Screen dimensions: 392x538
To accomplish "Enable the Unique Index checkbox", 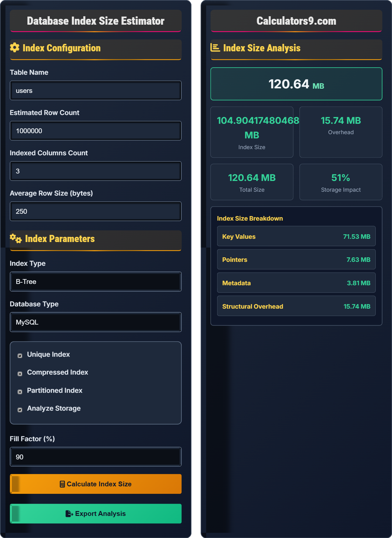I will [x=20, y=356].
